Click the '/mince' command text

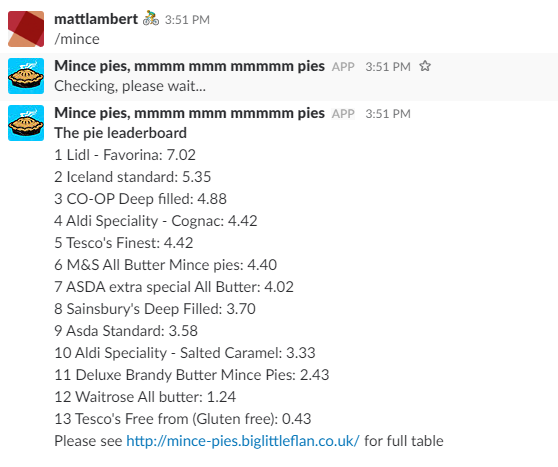[77, 39]
